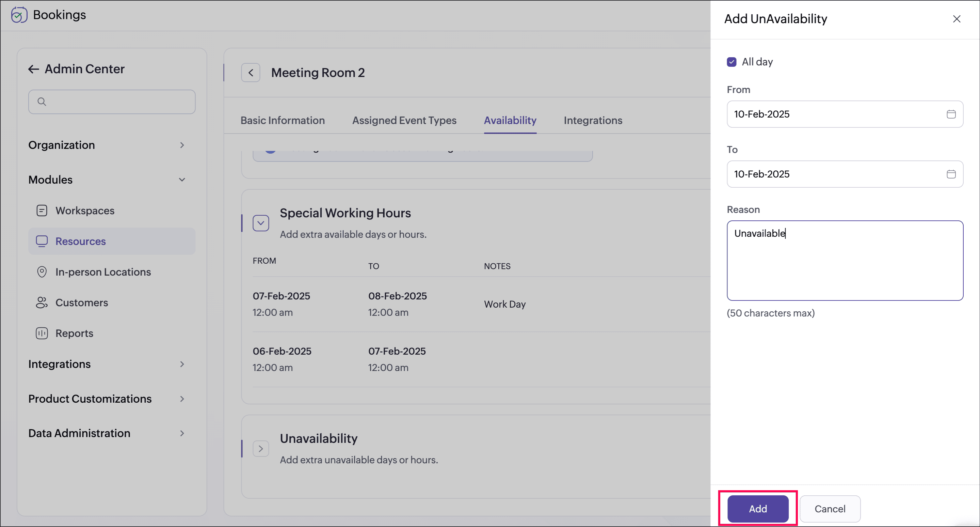This screenshot has width=980, height=527.
Task: Click the Bookings logo icon
Action: [x=19, y=15]
